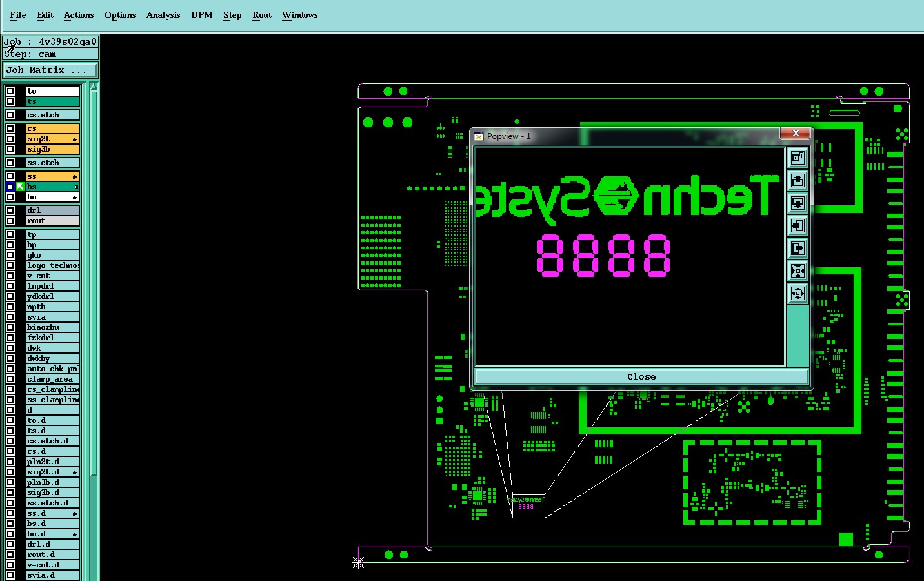Toggle display checkbox for drl layer

(x=10, y=210)
